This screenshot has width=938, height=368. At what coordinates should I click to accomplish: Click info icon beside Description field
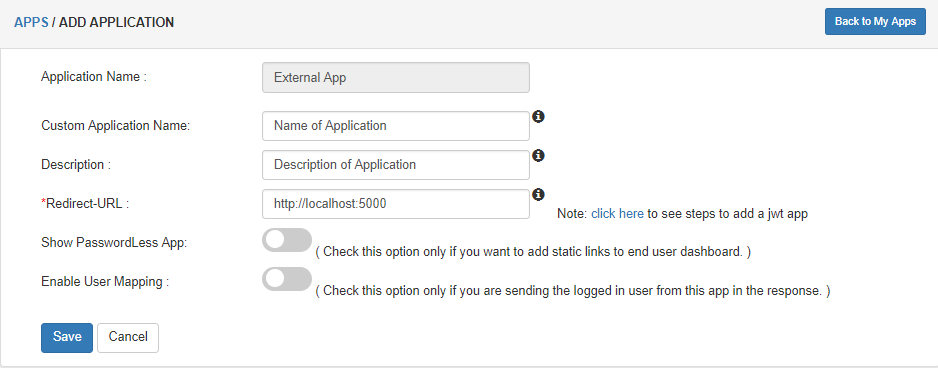[538, 156]
